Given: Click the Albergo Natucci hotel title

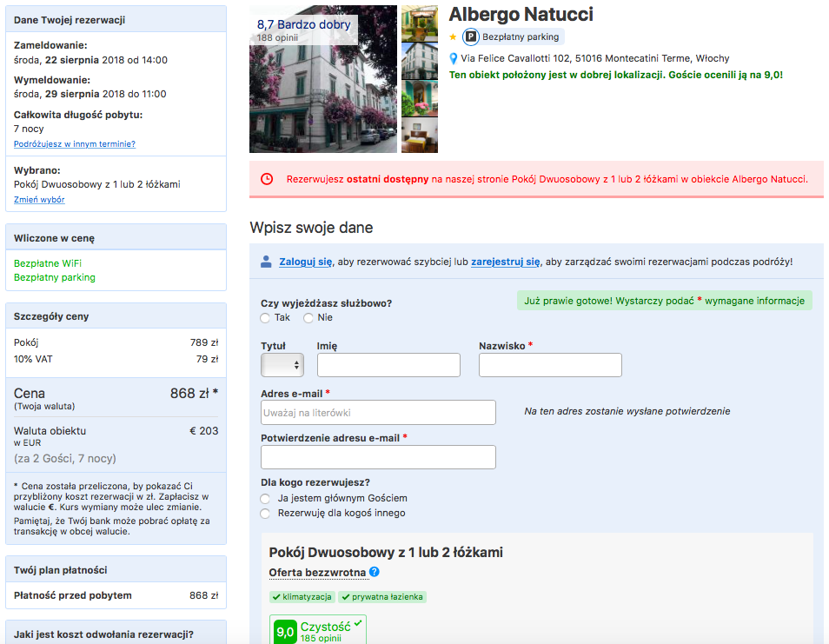Looking at the screenshot, I should 521,14.
